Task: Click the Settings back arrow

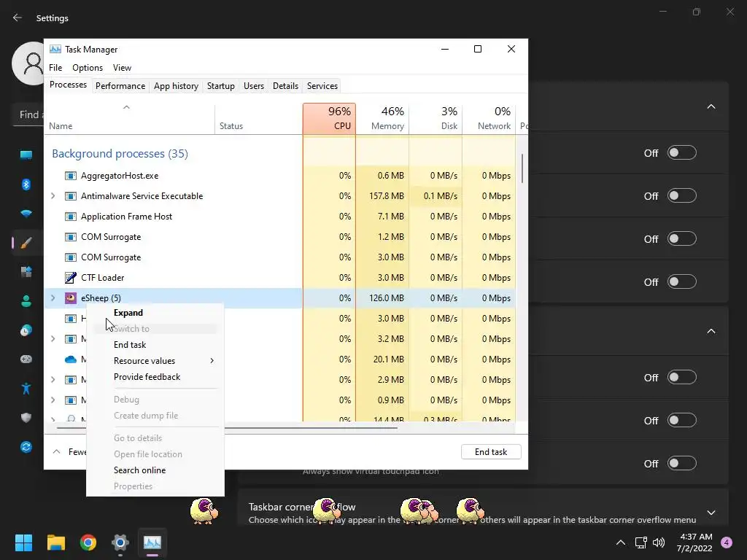Action: click(18, 17)
